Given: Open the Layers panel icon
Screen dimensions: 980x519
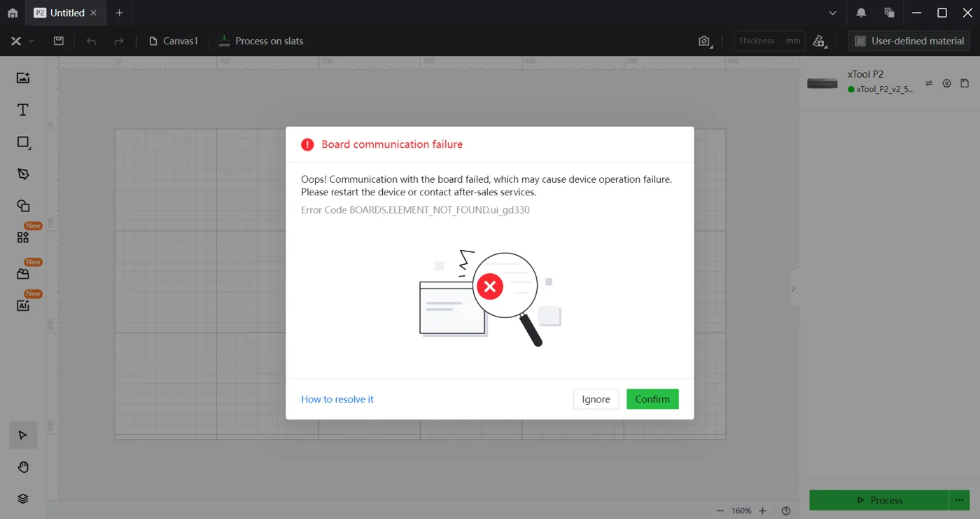Looking at the screenshot, I should (23, 499).
